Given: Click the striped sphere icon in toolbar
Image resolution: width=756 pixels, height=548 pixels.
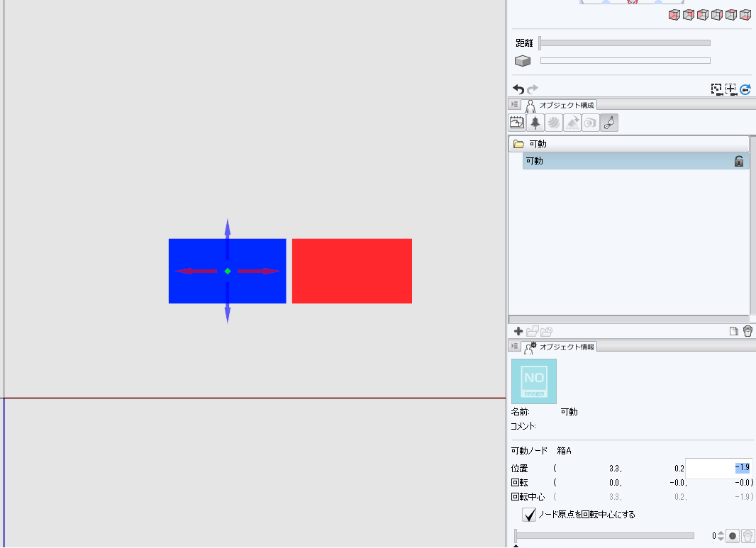Looking at the screenshot, I should (x=554, y=123).
